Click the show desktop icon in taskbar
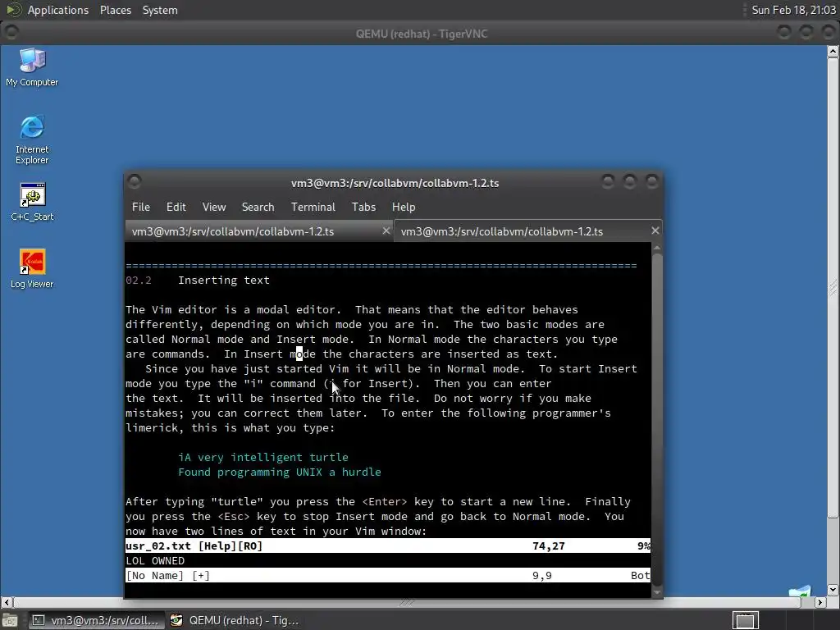 [10, 620]
